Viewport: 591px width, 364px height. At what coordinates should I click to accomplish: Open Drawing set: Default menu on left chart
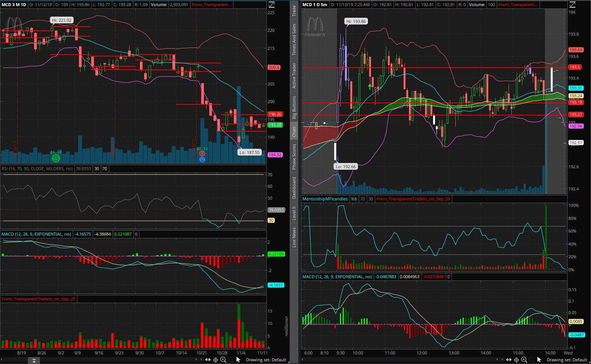266,359
